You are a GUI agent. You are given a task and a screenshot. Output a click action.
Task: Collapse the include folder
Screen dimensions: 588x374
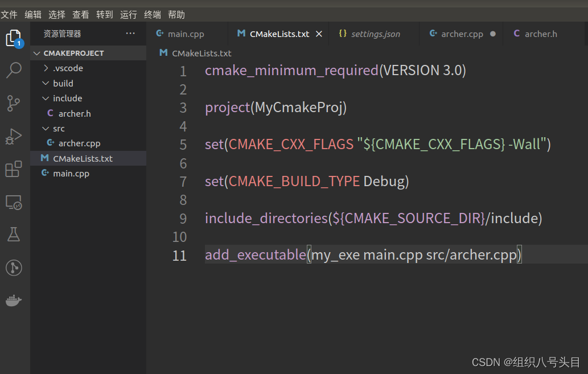pos(46,98)
